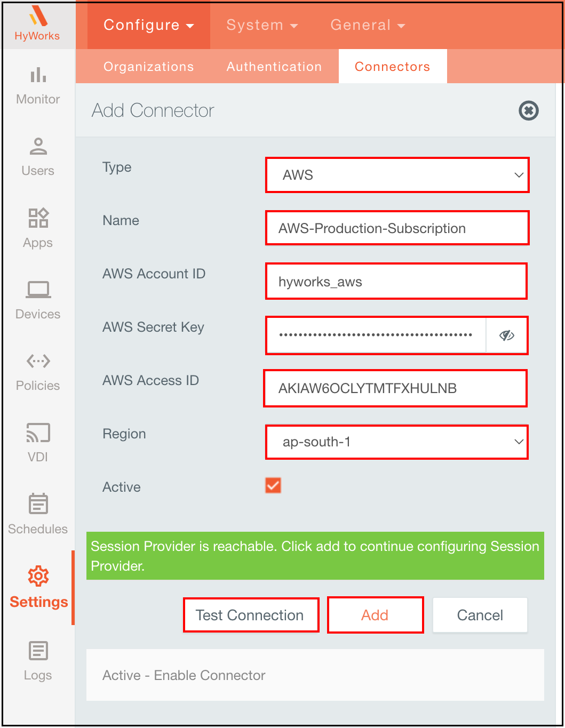Uncheck the Active checkbox
The height and width of the screenshot is (728, 565).
[x=273, y=485]
